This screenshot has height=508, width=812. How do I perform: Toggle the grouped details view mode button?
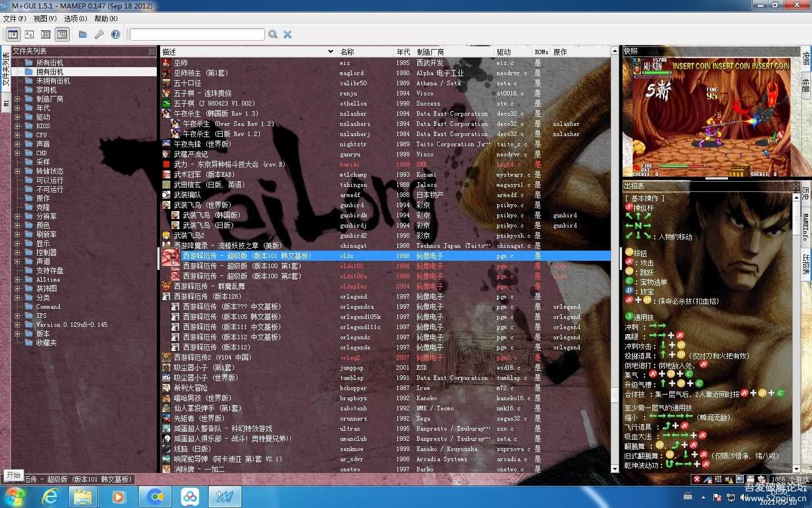[x=62, y=34]
